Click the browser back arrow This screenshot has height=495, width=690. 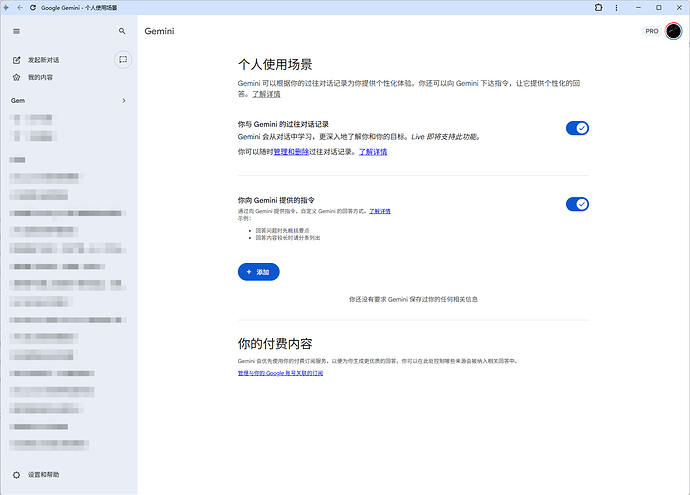(20, 7)
